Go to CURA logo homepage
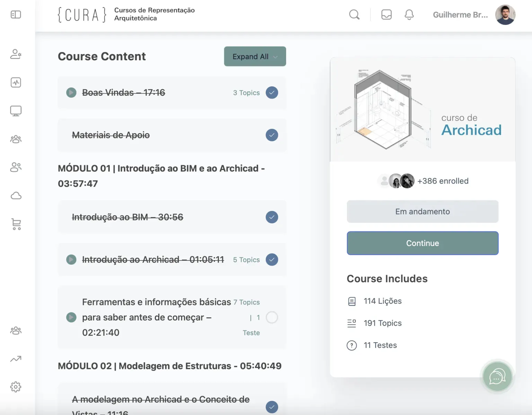The height and width of the screenshot is (415, 532). pos(82,15)
